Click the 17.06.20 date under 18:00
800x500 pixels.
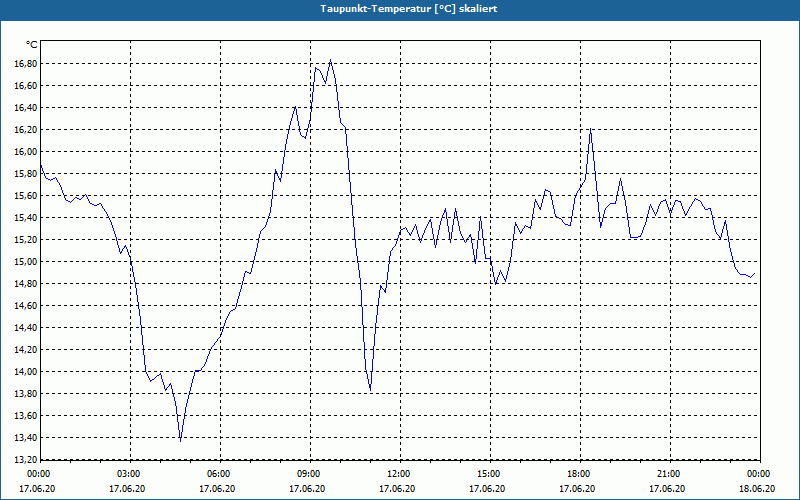[x=577, y=488]
